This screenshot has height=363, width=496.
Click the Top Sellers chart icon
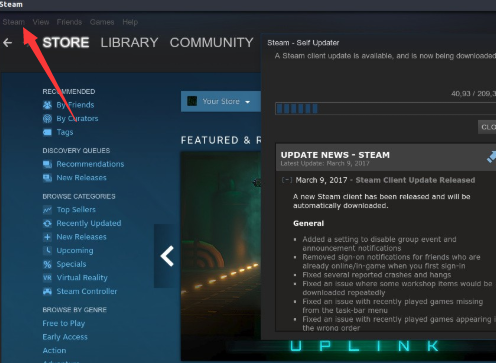[x=47, y=210]
